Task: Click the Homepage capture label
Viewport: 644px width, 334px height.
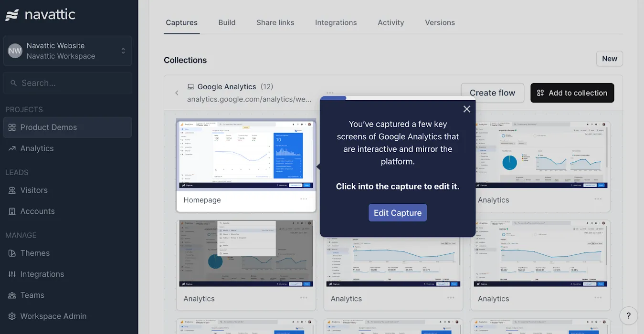Action: point(202,200)
